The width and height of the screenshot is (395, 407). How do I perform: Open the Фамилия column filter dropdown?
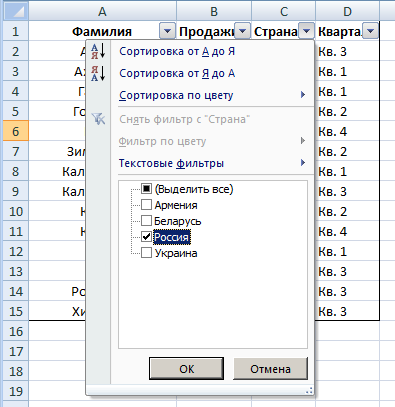pyautogui.click(x=167, y=31)
